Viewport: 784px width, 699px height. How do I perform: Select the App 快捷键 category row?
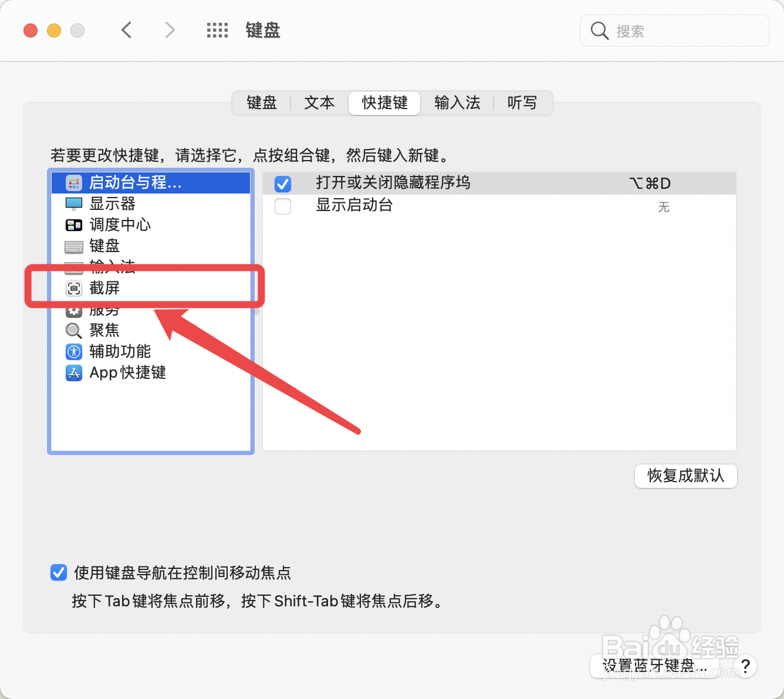tap(151, 373)
